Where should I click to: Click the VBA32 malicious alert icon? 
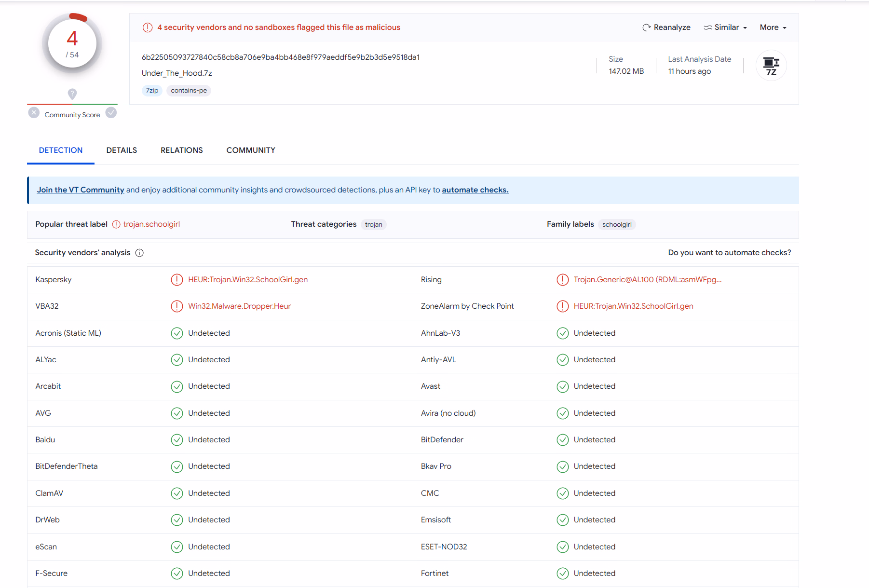click(x=177, y=306)
